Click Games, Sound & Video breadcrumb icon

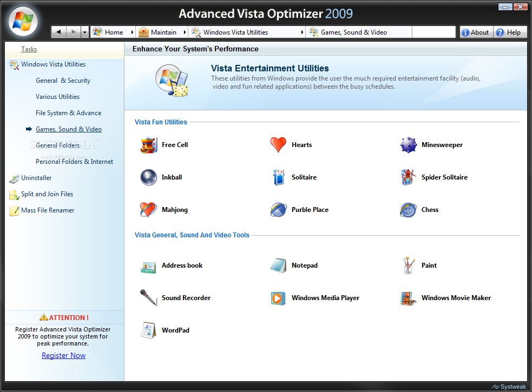[x=314, y=32]
